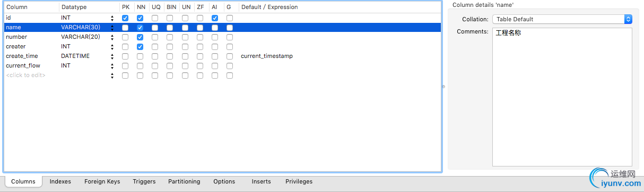Open the Options tab
This screenshot has height=192, width=644.
[x=224, y=181]
